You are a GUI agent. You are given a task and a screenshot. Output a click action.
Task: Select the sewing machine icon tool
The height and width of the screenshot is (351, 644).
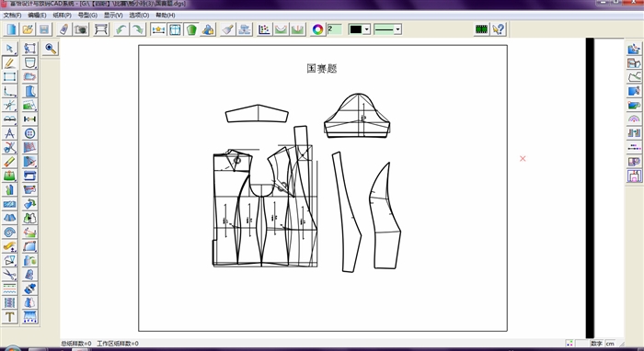pyautogui.click(x=30, y=175)
